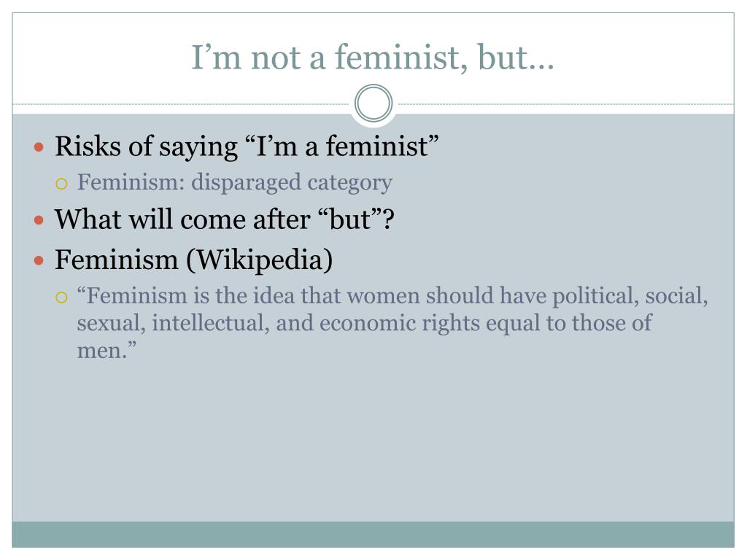The width and height of the screenshot is (747, 560).
Task: Click the hollow yellow bullet before "Feminism: disparaged category"
Action: pyautogui.click(x=61, y=184)
